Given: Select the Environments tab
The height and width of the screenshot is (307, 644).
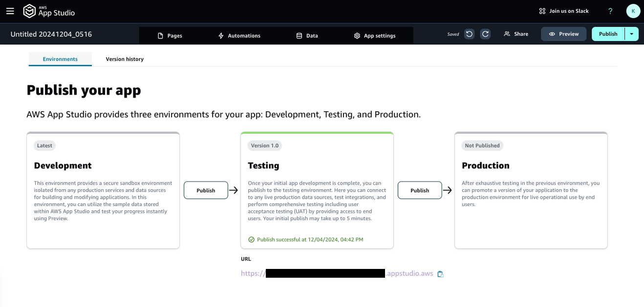Looking at the screenshot, I should (60, 59).
